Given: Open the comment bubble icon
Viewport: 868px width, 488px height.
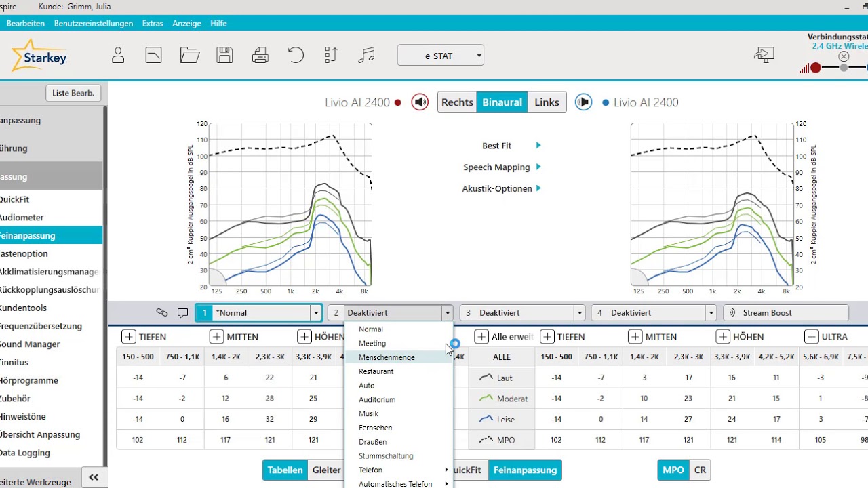Looking at the screenshot, I should (182, 313).
